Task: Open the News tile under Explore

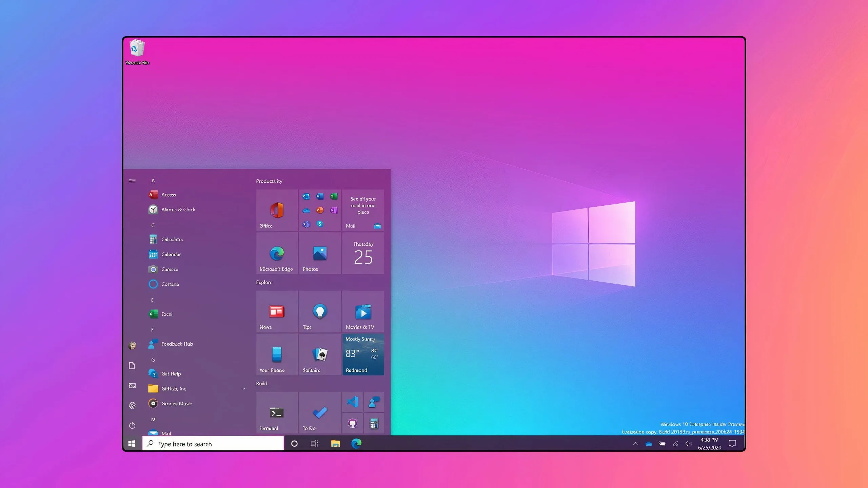Action: pos(276,311)
